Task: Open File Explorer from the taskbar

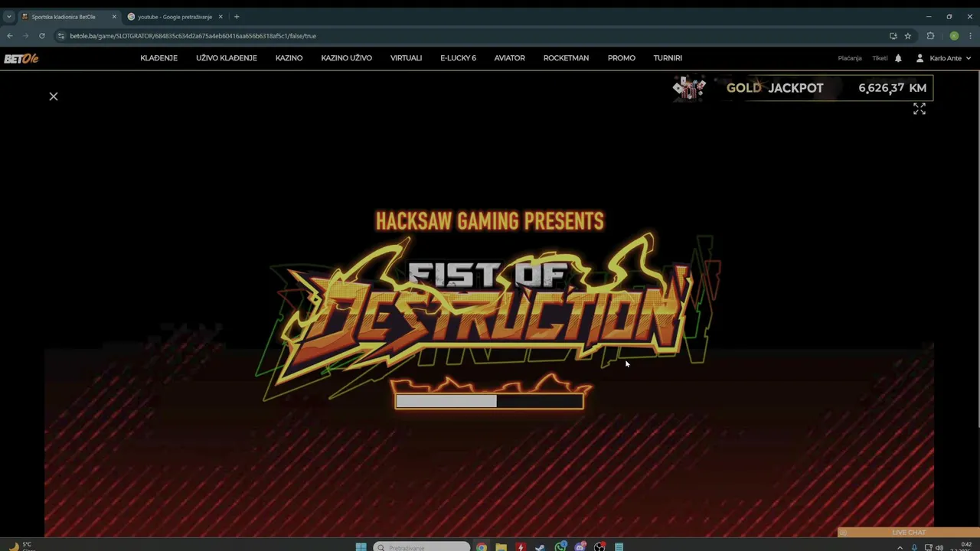Action: [501, 547]
